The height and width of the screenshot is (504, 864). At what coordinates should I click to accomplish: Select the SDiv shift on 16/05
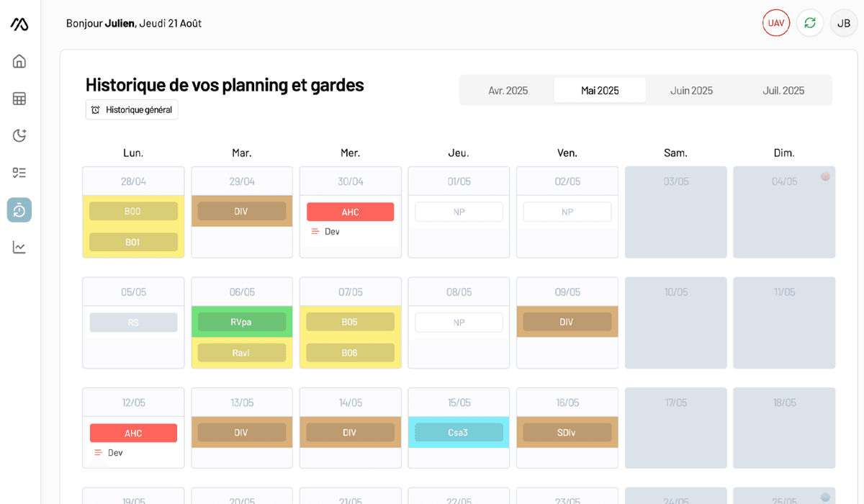click(567, 433)
